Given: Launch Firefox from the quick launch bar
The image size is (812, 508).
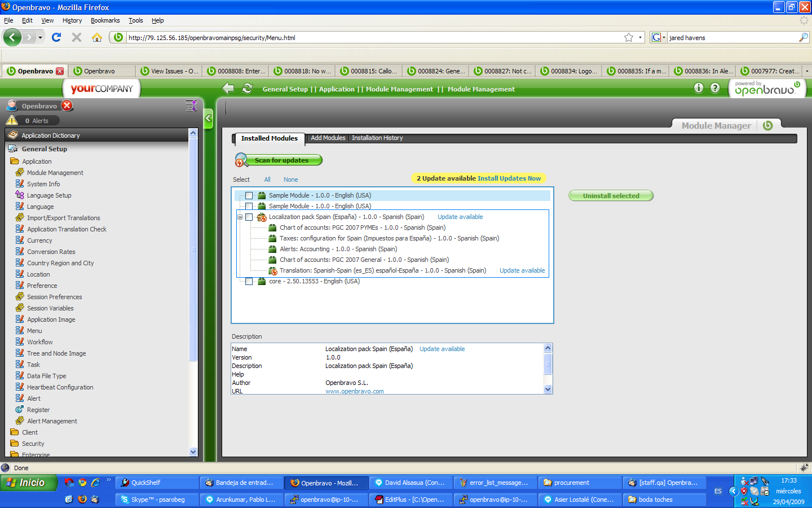Looking at the screenshot, I should coord(82,500).
